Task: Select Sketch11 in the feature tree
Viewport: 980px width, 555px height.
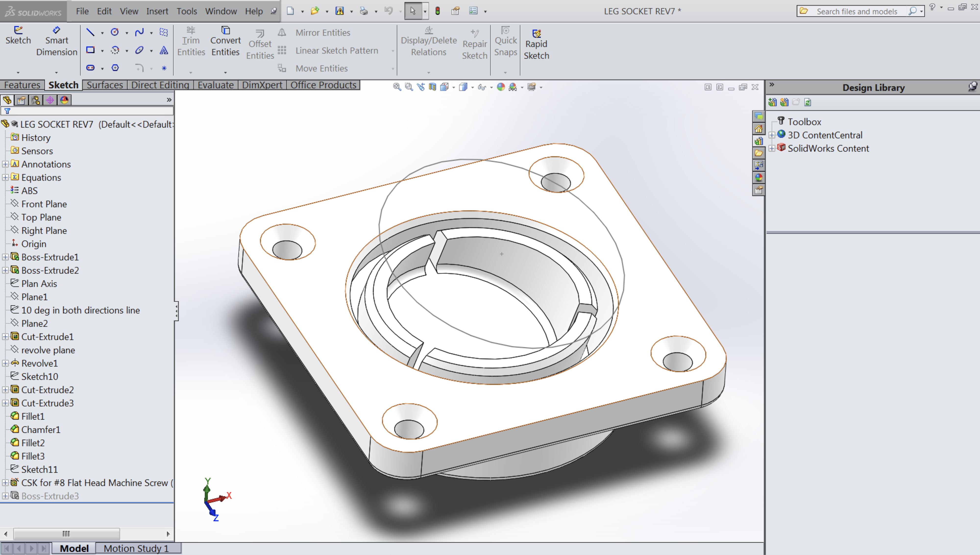Action: coord(39,469)
